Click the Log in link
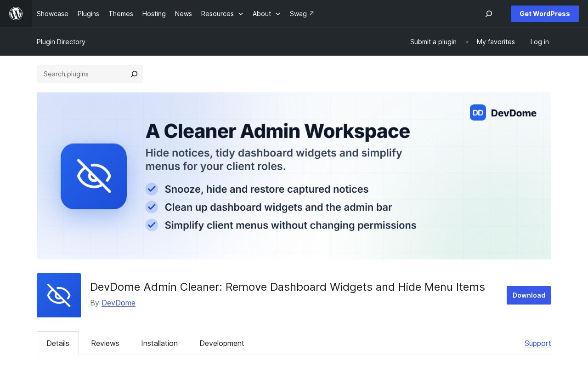The height and width of the screenshot is (368, 588). (x=539, y=42)
